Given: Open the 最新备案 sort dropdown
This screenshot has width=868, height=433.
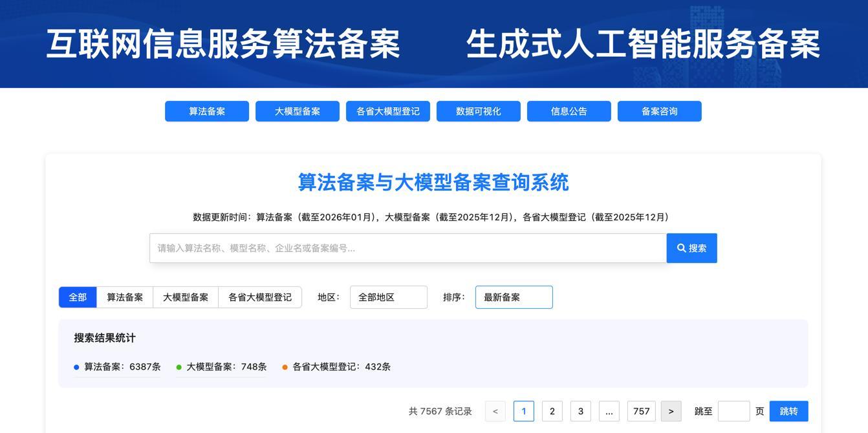Looking at the screenshot, I should [514, 297].
